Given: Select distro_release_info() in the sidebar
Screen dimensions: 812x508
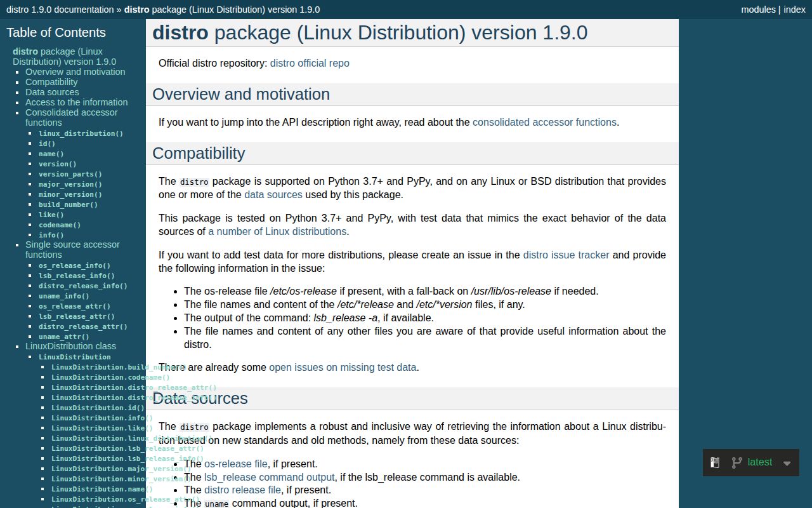Looking at the screenshot, I should 83,286.
